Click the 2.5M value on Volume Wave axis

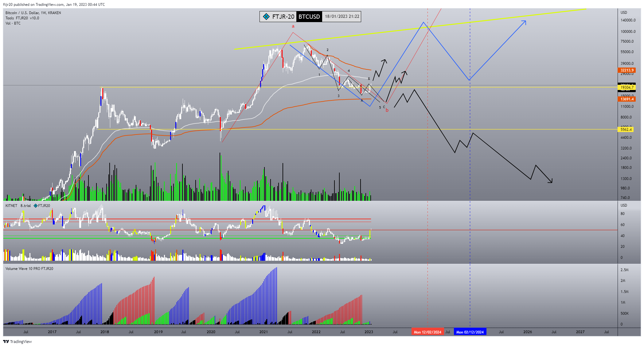point(625,270)
